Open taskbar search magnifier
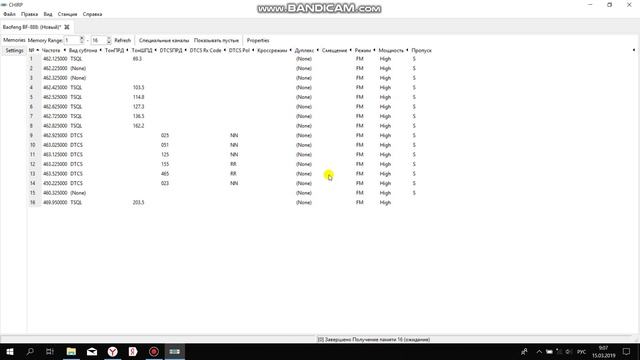640x360 pixels. click(x=30, y=351)
